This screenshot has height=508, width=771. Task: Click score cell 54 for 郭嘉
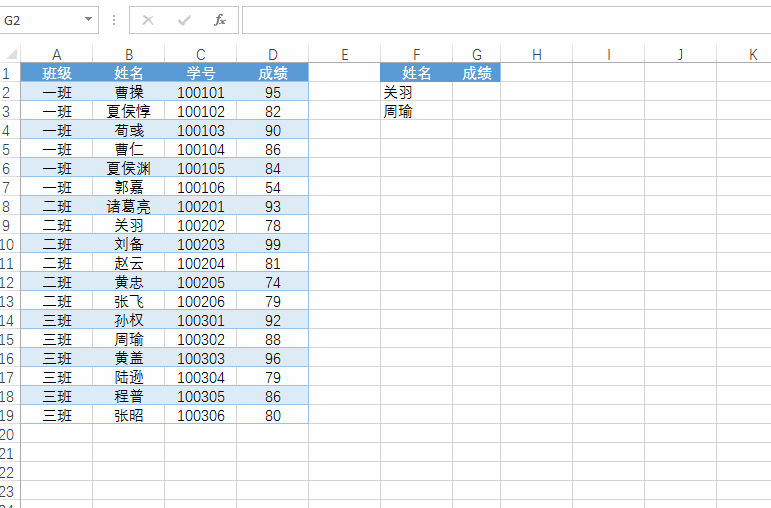(272, 187)
